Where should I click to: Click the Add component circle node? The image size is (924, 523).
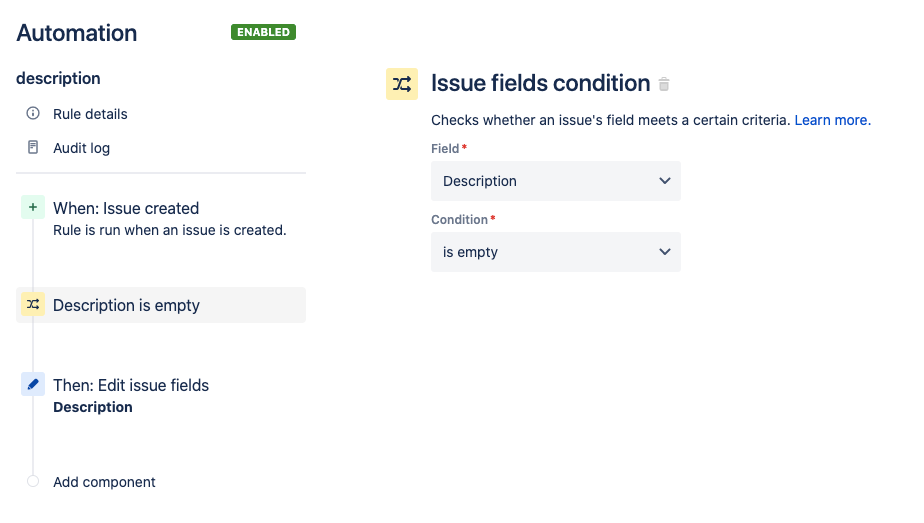[33, 482]
